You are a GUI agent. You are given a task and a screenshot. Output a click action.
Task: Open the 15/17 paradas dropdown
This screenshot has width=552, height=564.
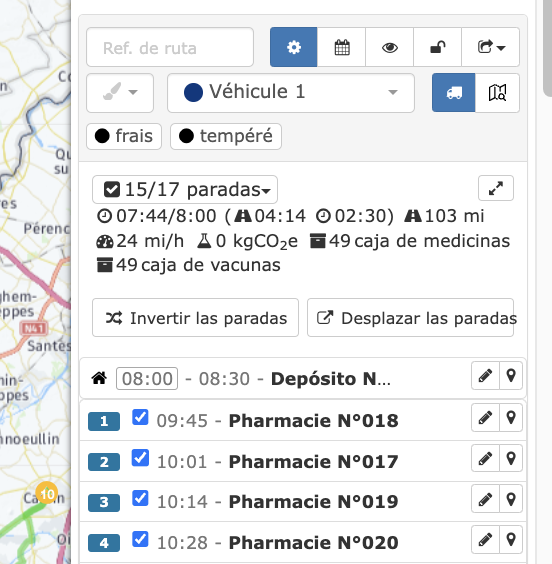click(185, 190)
